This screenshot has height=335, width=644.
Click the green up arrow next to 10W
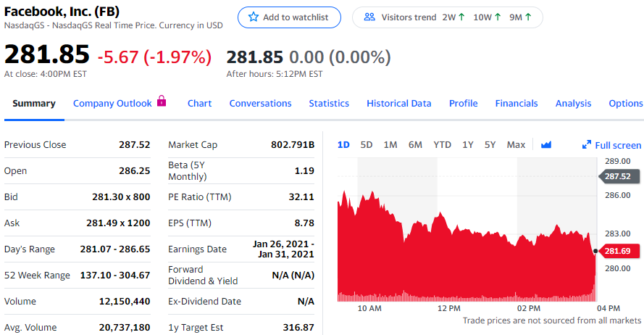499,17
